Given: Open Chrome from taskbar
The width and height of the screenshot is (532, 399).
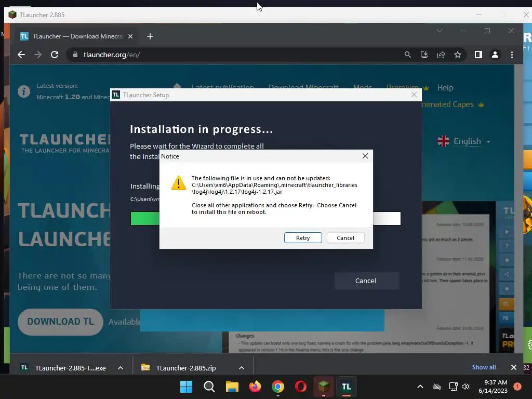Looking at the screenshot, I should [278, 387].
